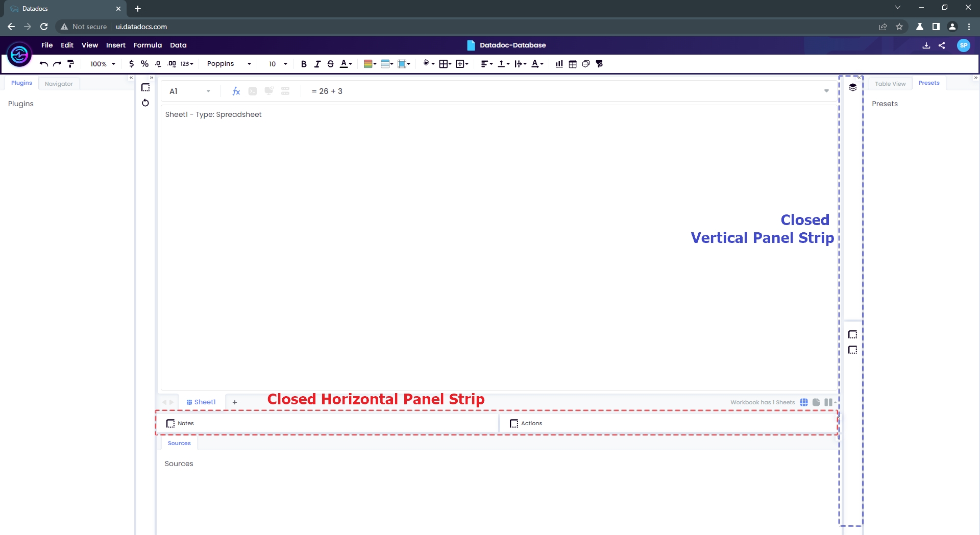Toggle strikethrough formatting

click(x=330, y=64)
